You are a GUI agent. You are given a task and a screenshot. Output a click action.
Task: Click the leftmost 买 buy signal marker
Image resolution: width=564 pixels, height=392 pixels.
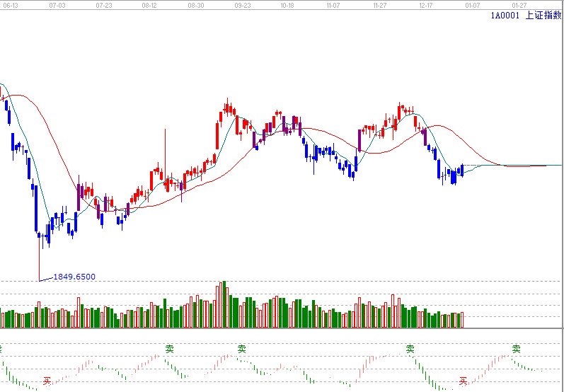coord(47,381)
